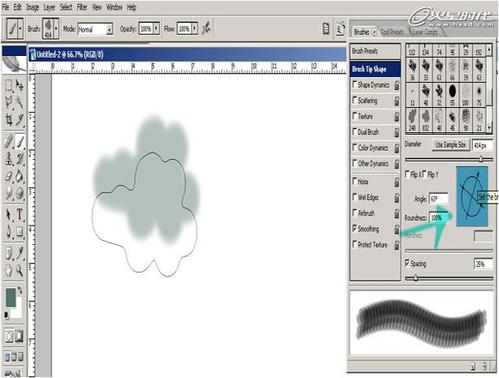499x378 pixels.
Task: Select the Move tool
Action: coord(20,86)
